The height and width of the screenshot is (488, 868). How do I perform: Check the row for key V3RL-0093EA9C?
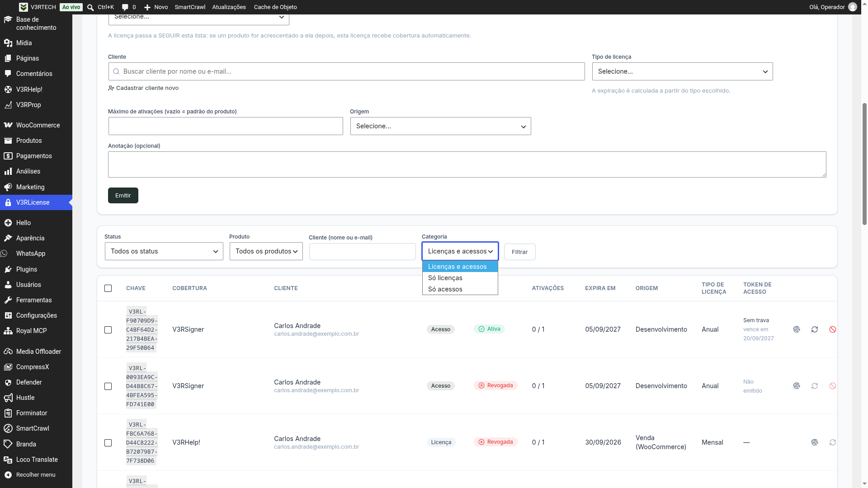tap(108, 386)
